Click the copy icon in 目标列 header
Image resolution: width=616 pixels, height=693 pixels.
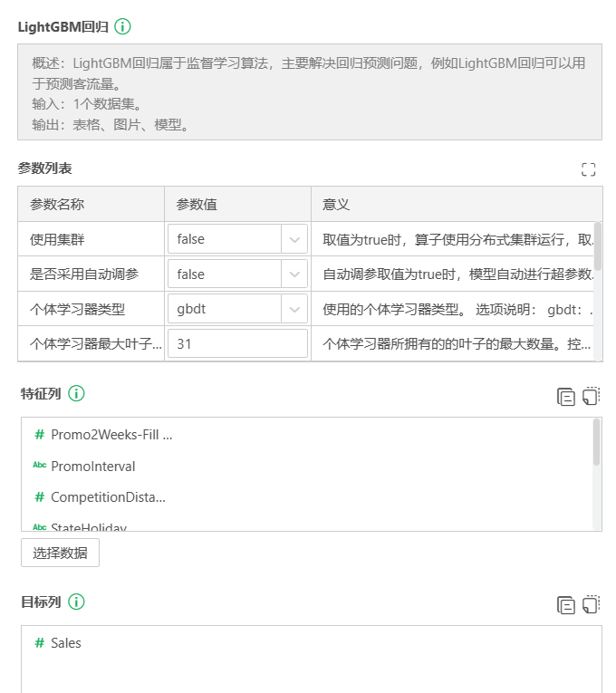point(566,604)
